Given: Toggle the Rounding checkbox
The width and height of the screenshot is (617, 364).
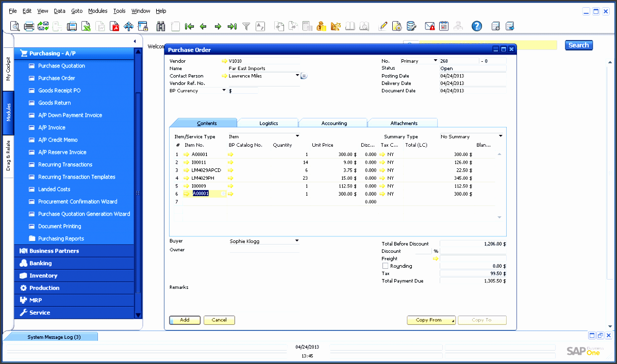Looking at the screenshot, I should point(385,266).
